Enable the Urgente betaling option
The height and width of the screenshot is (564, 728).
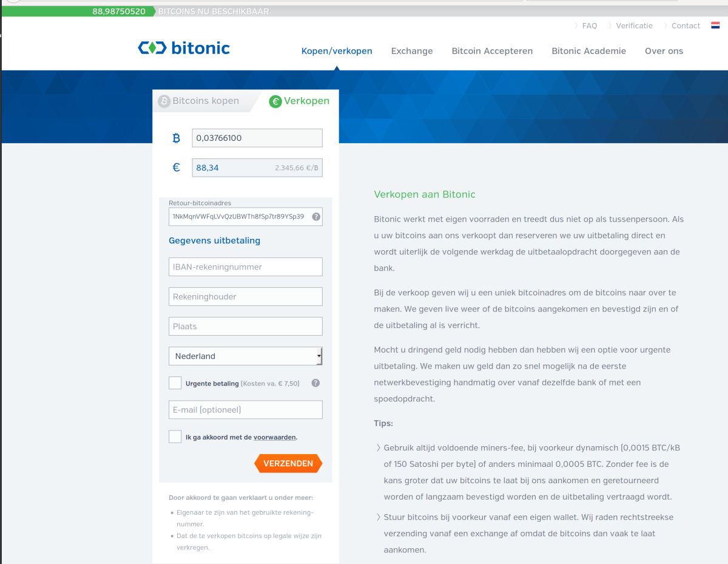pyautogui.click(x=175, y=382)
